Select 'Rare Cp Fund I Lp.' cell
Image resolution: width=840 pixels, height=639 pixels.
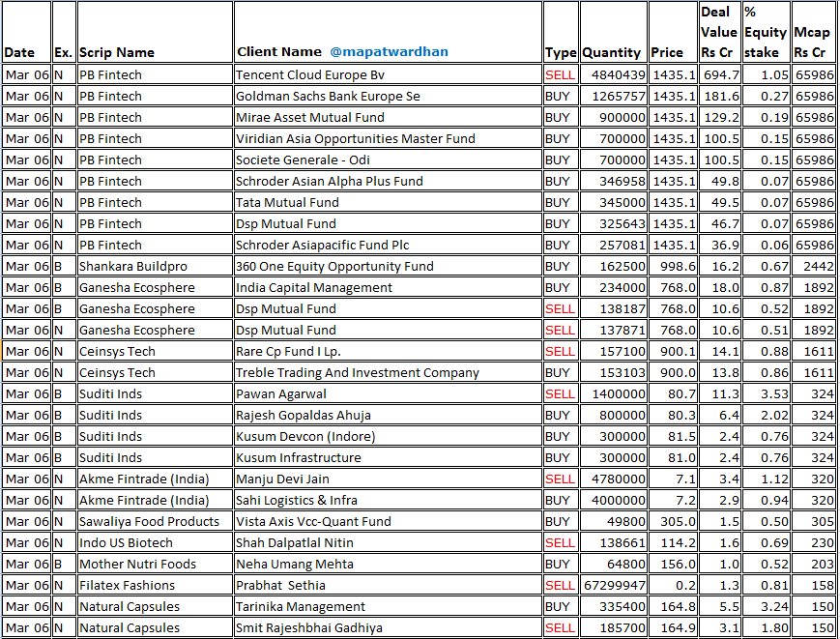pos(388,351)
